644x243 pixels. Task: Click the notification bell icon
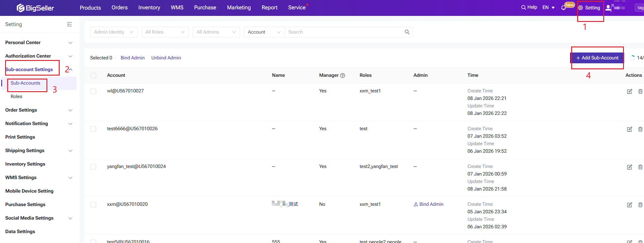pyautogui.click(x=563, y=8)
